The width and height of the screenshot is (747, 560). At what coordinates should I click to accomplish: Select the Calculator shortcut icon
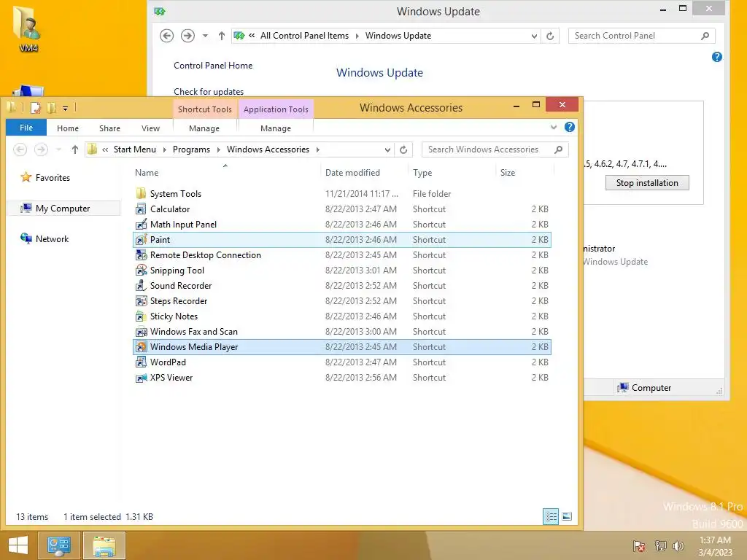pos(141,209)
